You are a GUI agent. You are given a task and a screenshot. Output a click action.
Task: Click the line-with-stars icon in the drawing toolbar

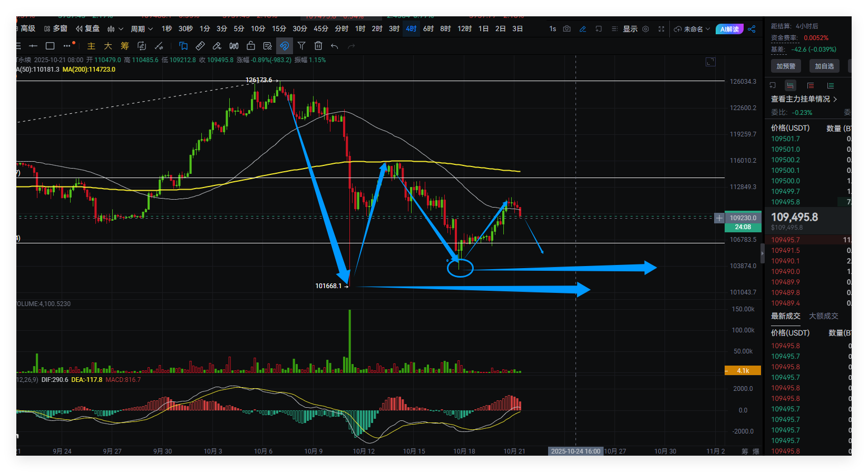pos(158,46)
